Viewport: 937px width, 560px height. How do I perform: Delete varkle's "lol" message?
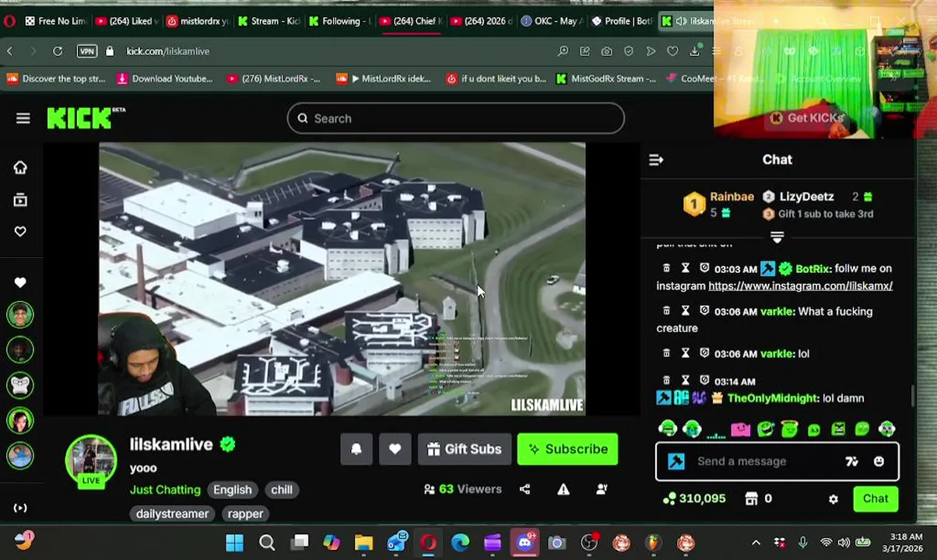[666, 352]
